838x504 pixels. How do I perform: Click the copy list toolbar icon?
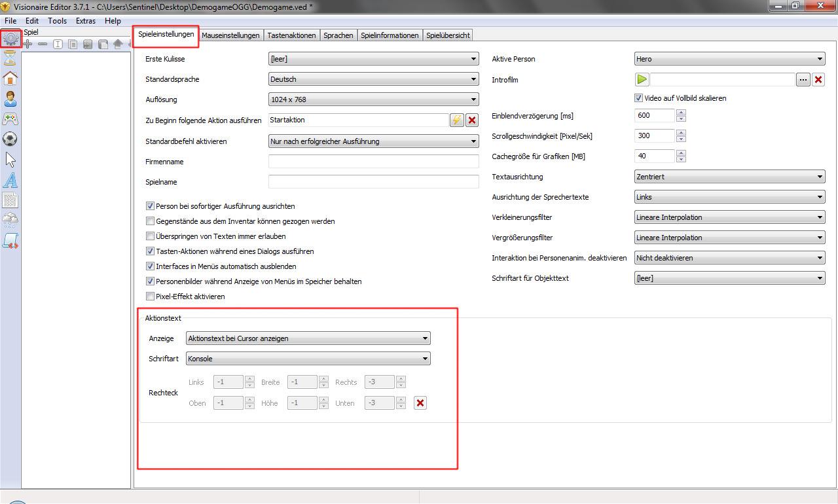[x=73, y=44]
